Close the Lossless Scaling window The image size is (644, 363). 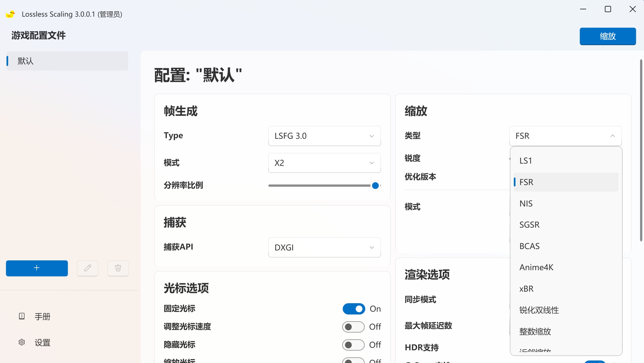click(x=633, y=9)
